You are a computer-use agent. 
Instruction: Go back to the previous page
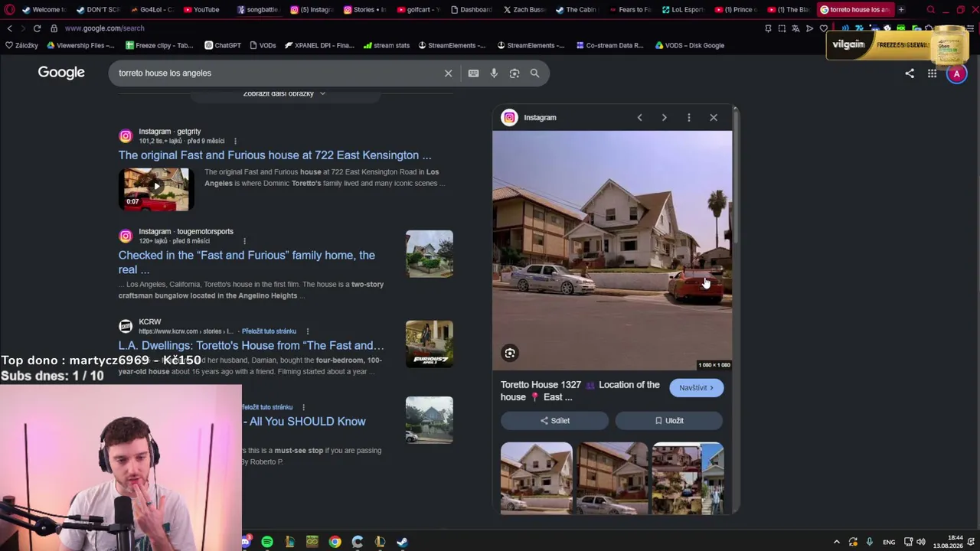9,28
